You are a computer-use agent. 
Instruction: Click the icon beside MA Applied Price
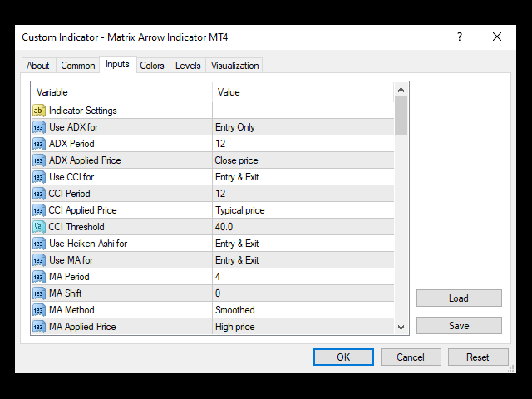[39, 327]
